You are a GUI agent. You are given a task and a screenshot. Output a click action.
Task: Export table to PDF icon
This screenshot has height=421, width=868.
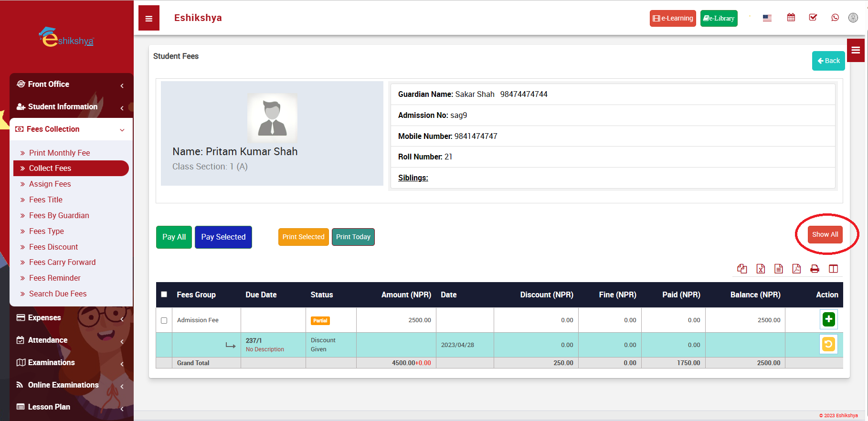tap(796, 269)
